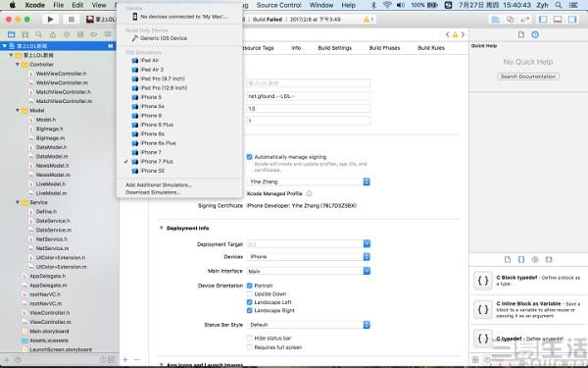The width and height of the screenshot is (588, 368).
Task: Click the bundle identifier text field
Action: coord(309,96)
